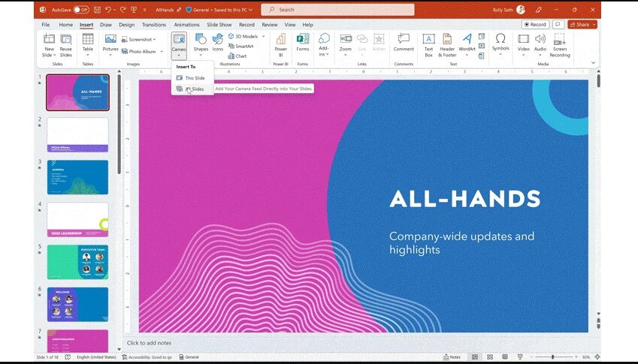Expand the file save location dropdown
Screen dimensions: 638x364
point(250,9)
